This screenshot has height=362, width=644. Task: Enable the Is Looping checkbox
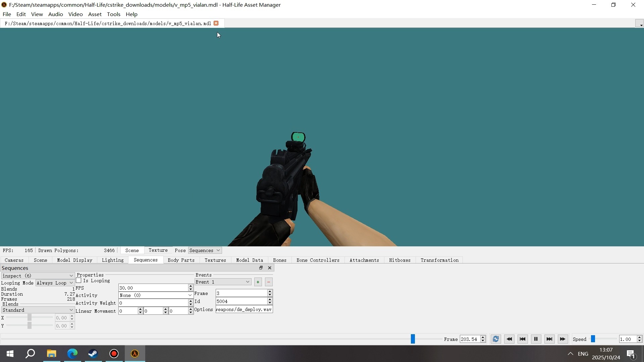[79, 281]
